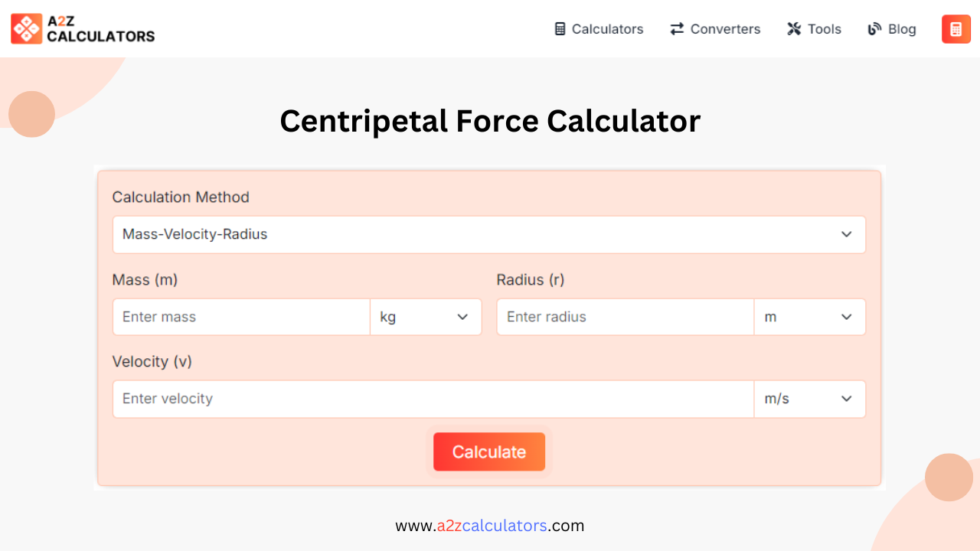The width and height of the screenshot is (980, 551).
Task: Click the Enter mass input field
Action: click(x=240, y=316)
